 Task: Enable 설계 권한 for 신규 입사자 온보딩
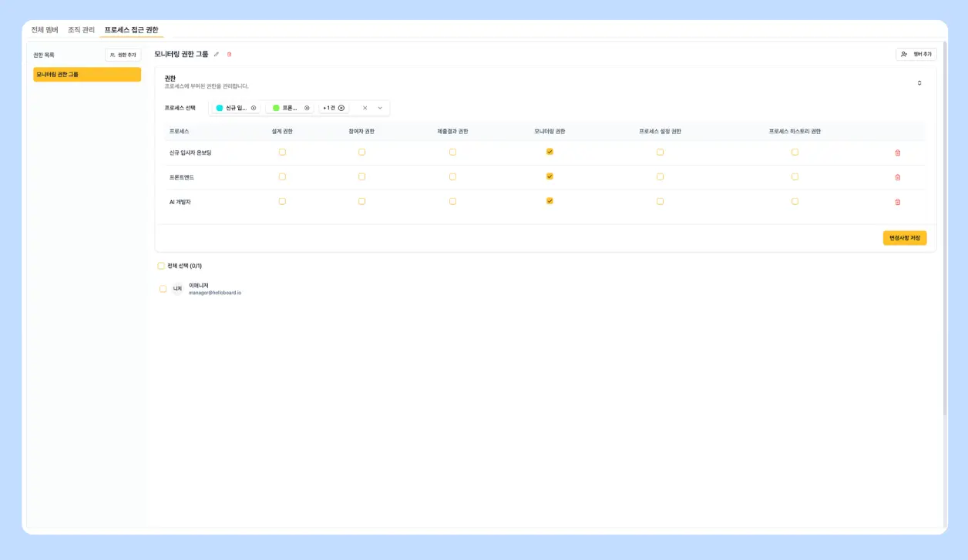[x=282, y=152]
